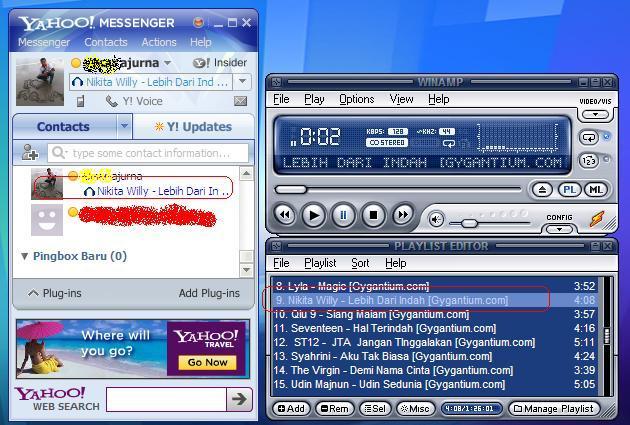The height and width of the screenshot is (425, 630).
Task: Select track 11 Seventeen - Hal Terindah
Action: click(x=435, y=328)
